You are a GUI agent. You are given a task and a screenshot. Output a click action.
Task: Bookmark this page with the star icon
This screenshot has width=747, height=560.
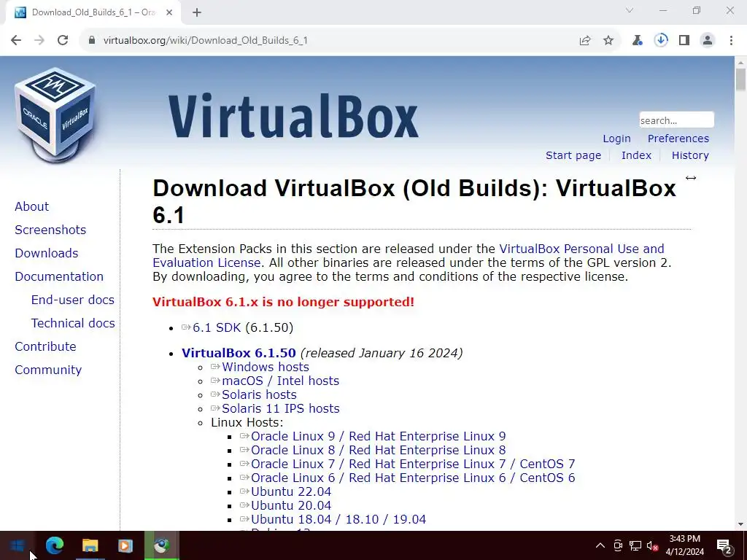[608, 41]
